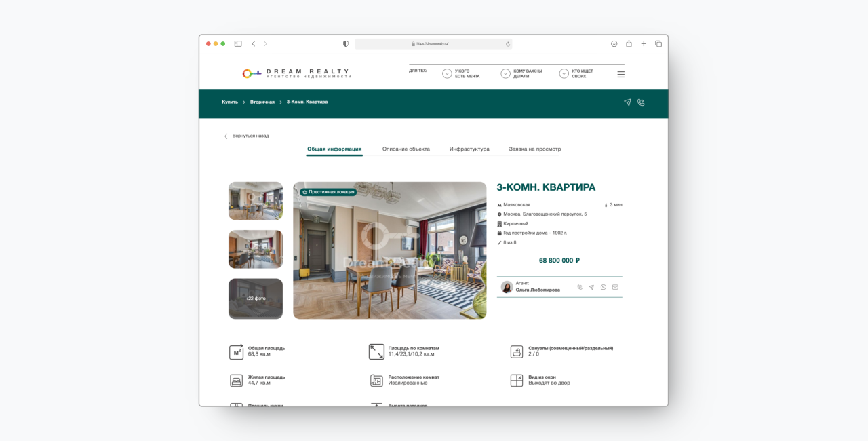Open the privacy shield icon
The height and width of the screenshot is (441, 868).
point(346,43)
